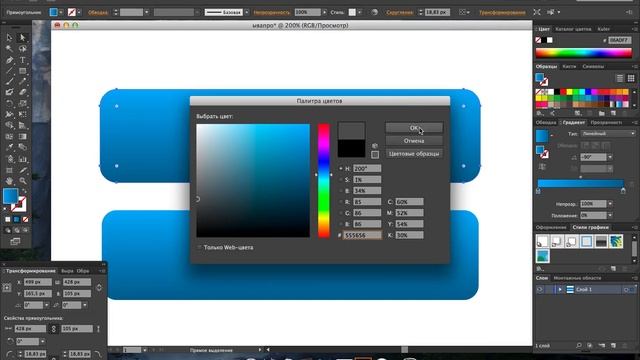Click inside the color picker gradient field
The image size is (640, 360).
253,180
